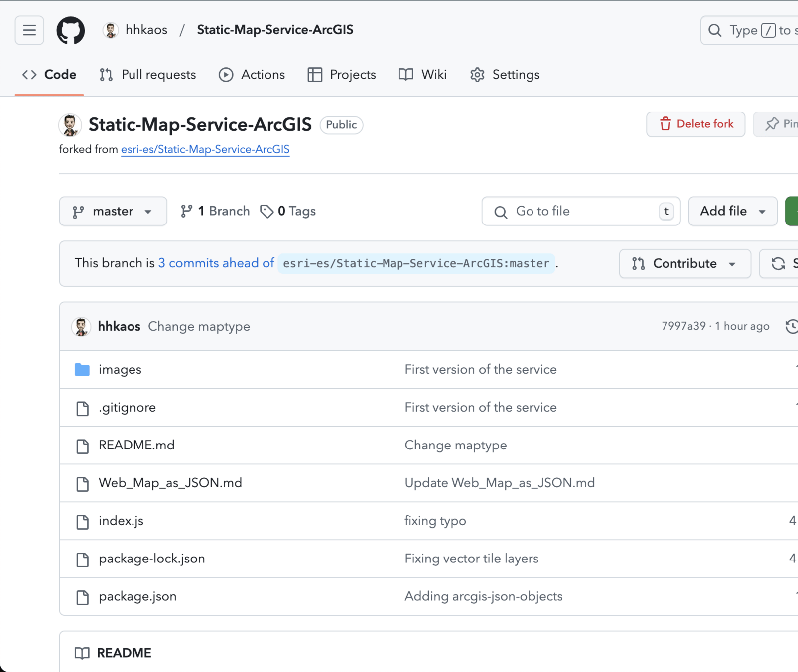Click the index.js file icon
The image size is (798, 672).
click(x=83, y=522)
